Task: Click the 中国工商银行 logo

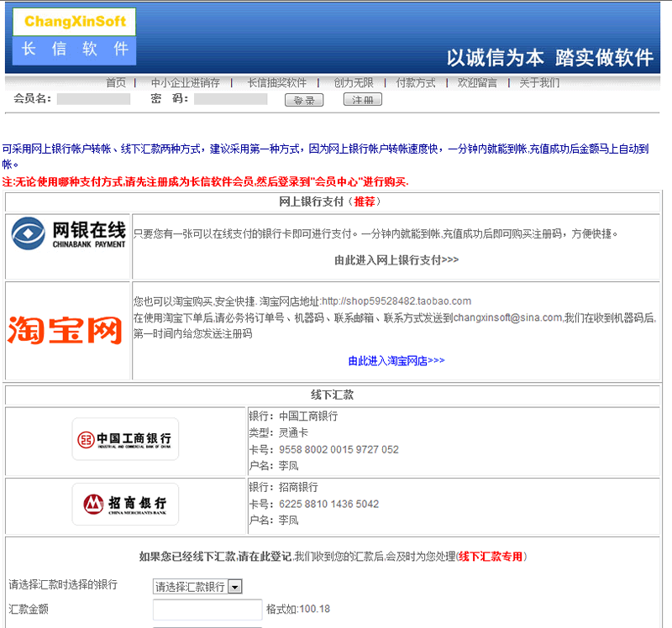Action: pos(125,439)
